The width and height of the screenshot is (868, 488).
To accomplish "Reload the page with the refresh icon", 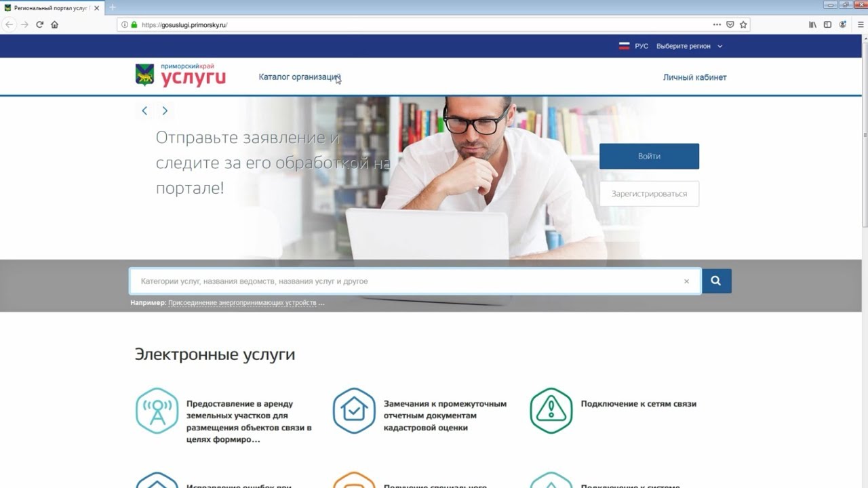I will point(40,24).
